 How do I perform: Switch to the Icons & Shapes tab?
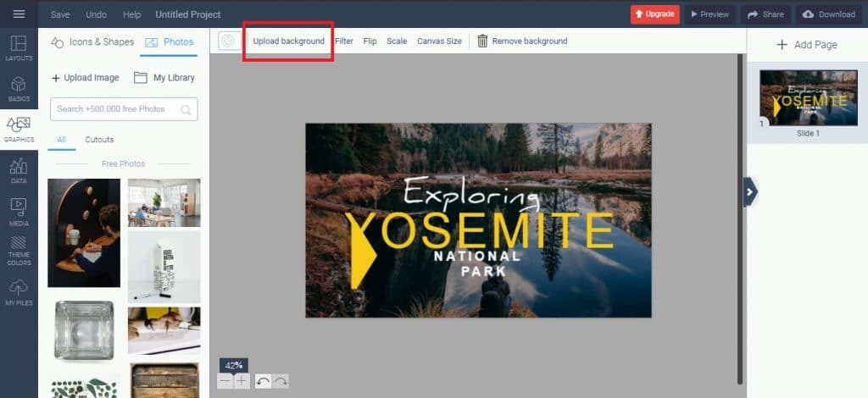(x=92, y=42)
